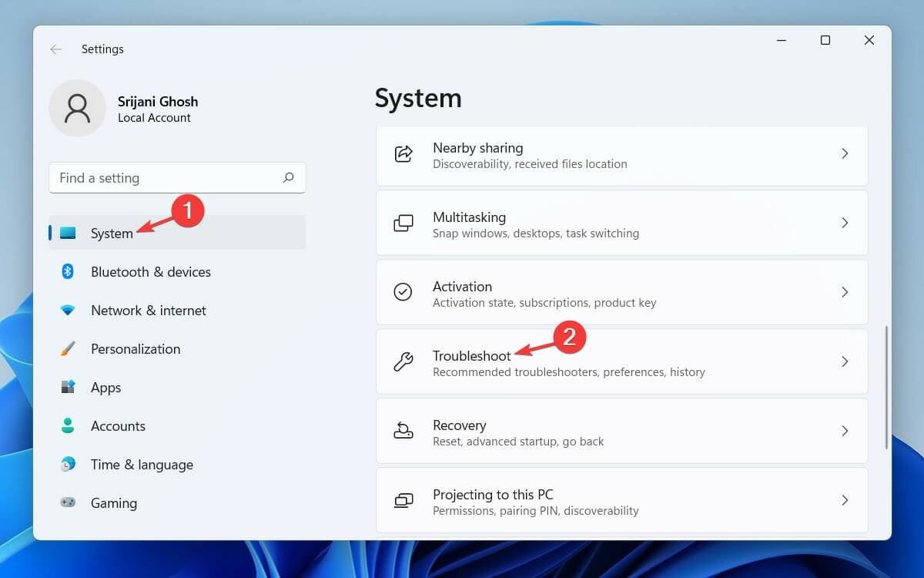
Task: Click the Troubleshoot wrench icon
Action: click(x=403, y=361)
